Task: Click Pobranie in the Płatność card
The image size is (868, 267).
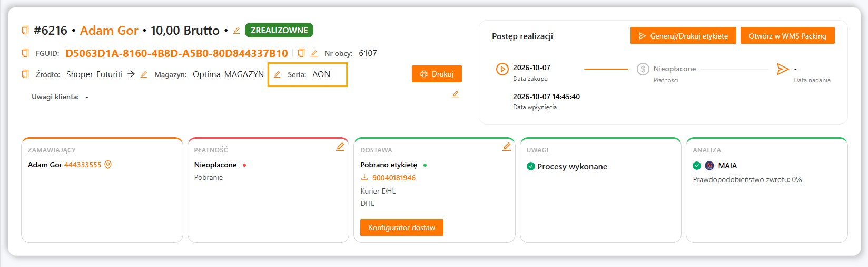Action: click(209, 177)
